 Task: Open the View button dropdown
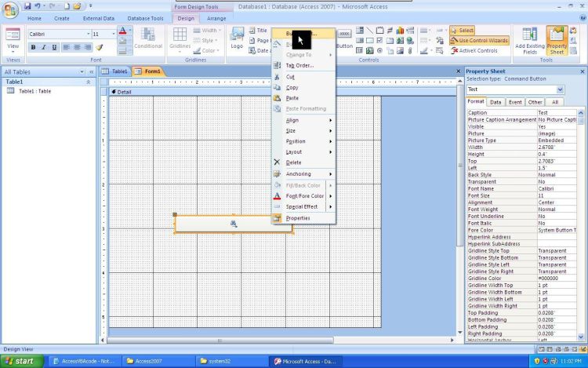13,51
